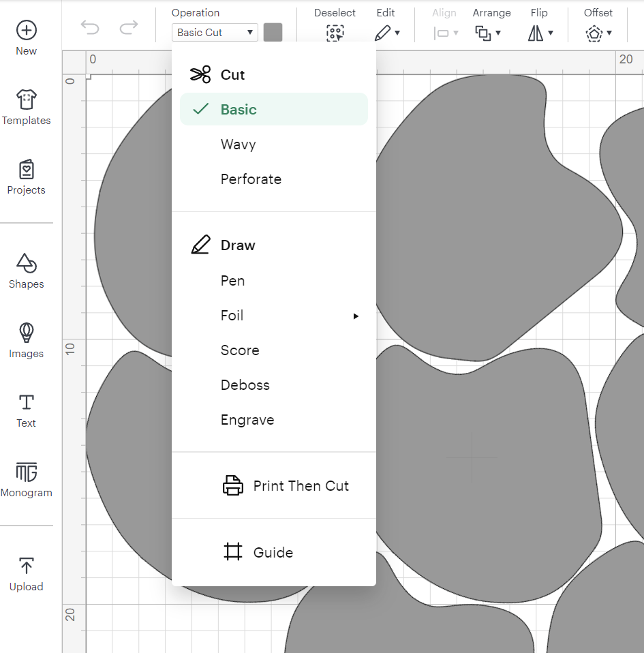The height and width of the screenshot is (653, 644).
Task: Open the Monogram tool
Action: pos(26,473)
